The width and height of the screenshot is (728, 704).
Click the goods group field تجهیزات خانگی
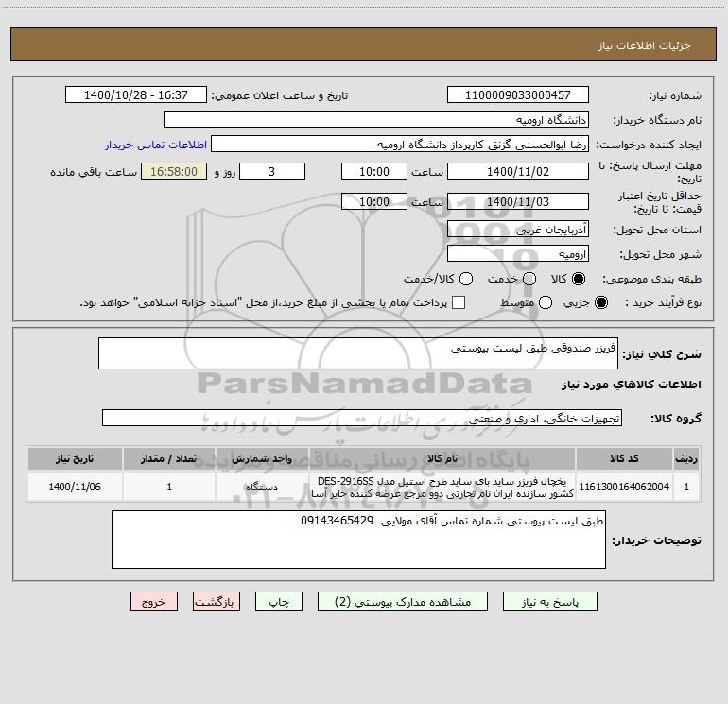pos(362,418)
